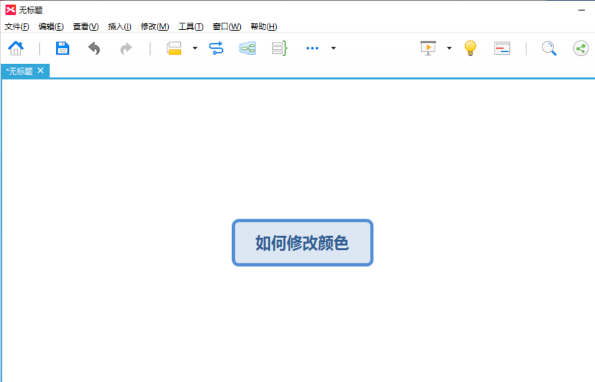Image resolution: width=595 pixels, height=382 pixels.
Task: Open the Gantt chart view
Action: [502, 48]
